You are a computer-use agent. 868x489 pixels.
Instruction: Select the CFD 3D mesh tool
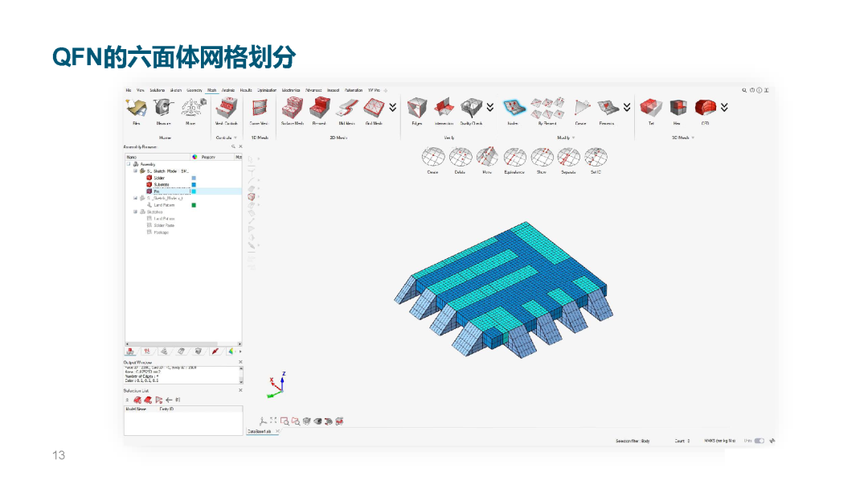tap(706, 111)
